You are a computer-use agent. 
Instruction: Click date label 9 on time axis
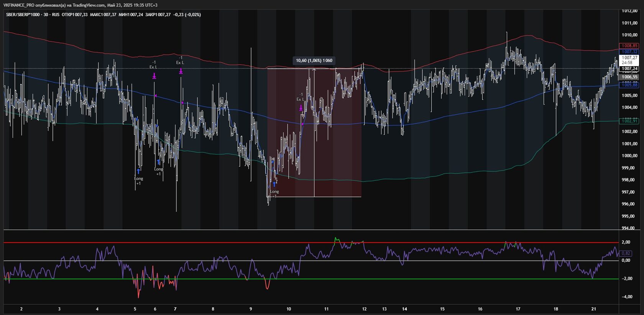pos(251,309)
